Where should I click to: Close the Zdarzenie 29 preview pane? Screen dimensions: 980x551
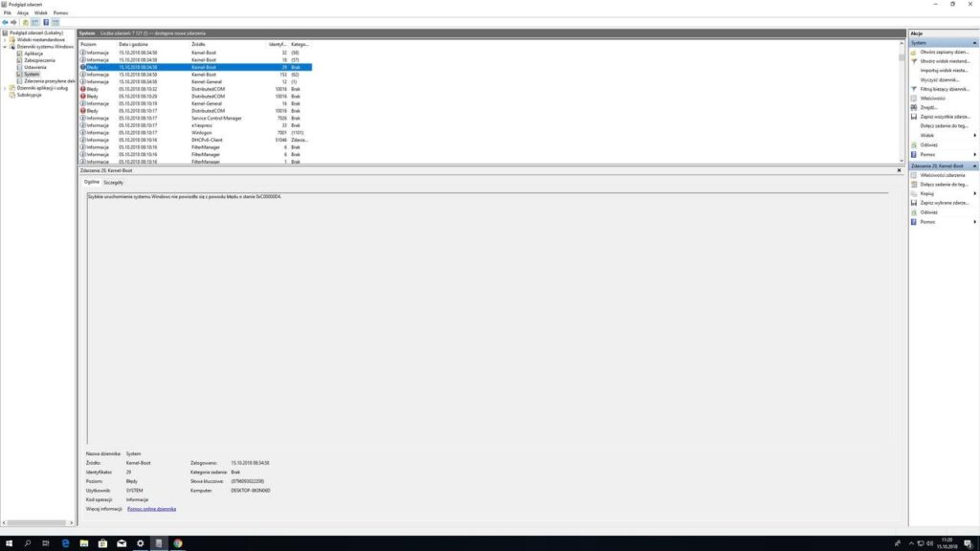click(x=900, y=170)
